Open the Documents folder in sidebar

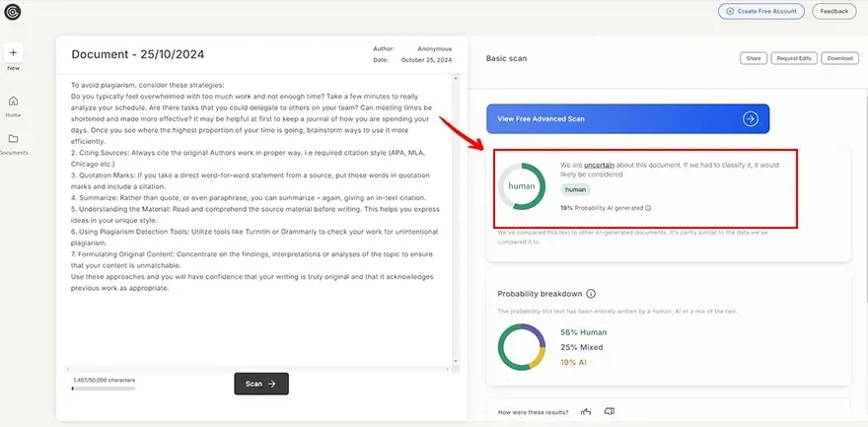(14, 139)
